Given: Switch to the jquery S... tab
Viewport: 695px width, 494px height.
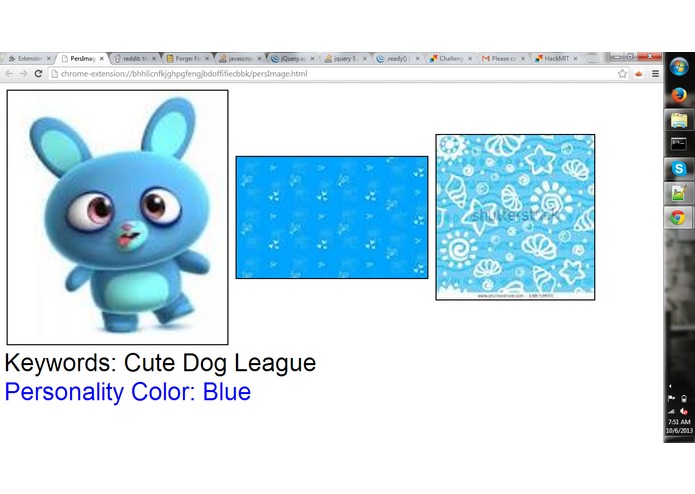Looking at the screenshot, I should pos(345,58).
